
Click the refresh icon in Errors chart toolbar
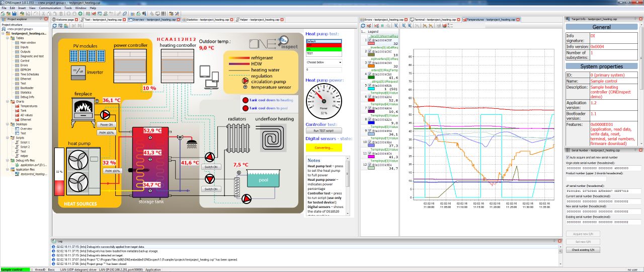pyautogui.click(x=364, y=25)
